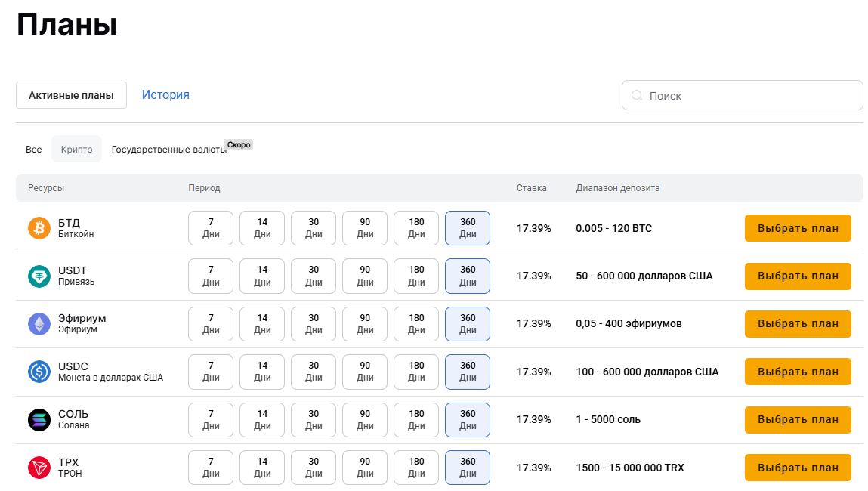Select 360 Дни period for USDT
This screenshot has height=491, width=868.
(468, 276)
